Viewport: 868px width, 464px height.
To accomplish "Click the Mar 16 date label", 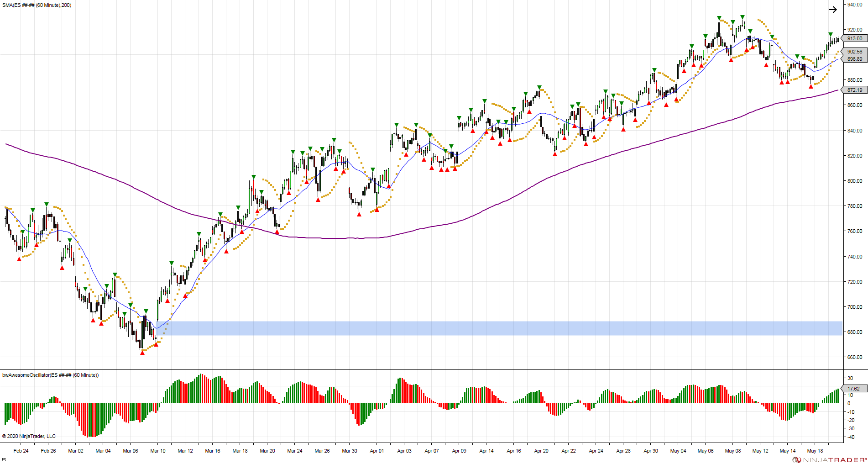I will pos(213,451).
